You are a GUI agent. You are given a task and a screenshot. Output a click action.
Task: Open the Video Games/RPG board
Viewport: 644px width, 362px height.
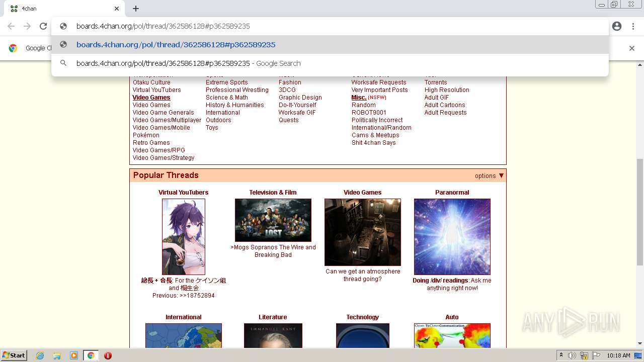[x=159, y=150]
